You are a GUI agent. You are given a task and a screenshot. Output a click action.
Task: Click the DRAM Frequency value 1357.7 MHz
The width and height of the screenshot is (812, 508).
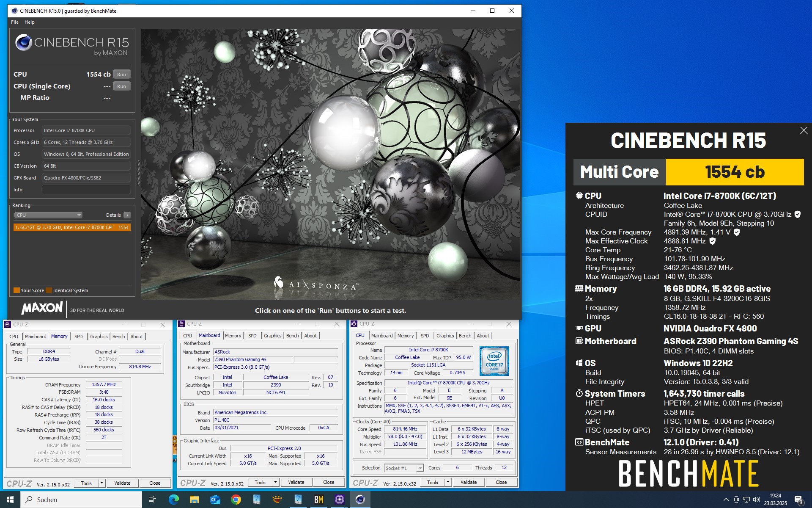[104, 384]
